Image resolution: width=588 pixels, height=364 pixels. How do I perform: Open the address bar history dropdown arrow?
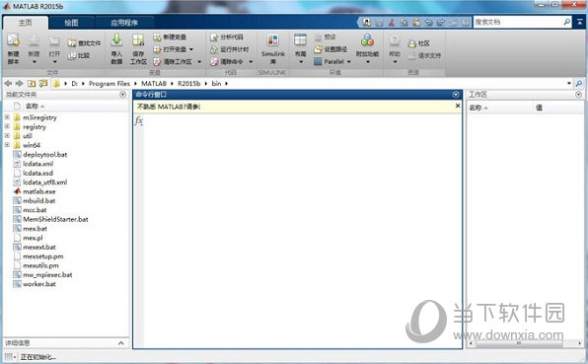[x=569, y=83]
